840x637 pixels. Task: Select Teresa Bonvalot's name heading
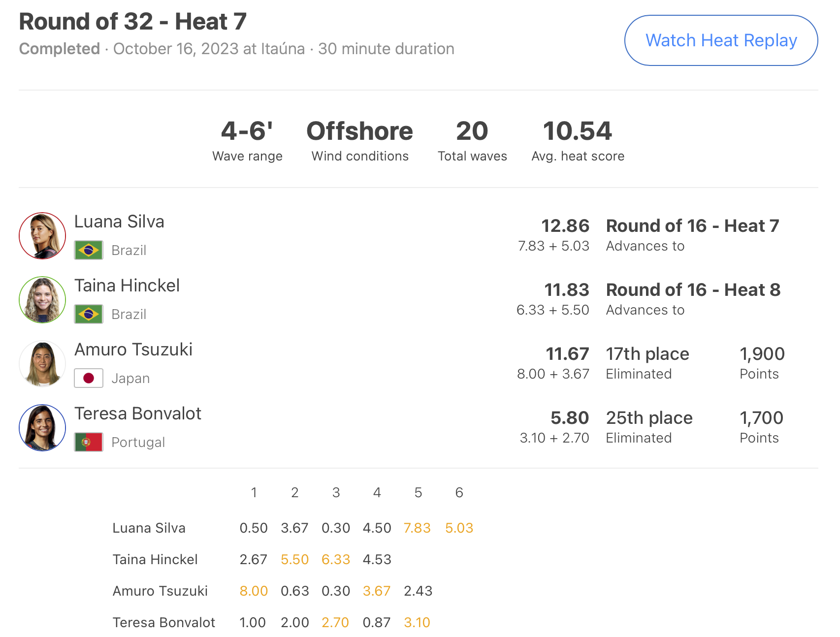point(138,414)
